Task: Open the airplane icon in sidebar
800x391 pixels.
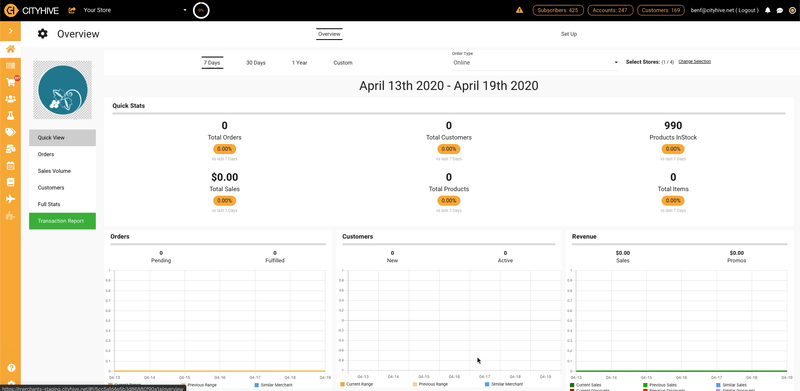Action: (x=10, y=199)
